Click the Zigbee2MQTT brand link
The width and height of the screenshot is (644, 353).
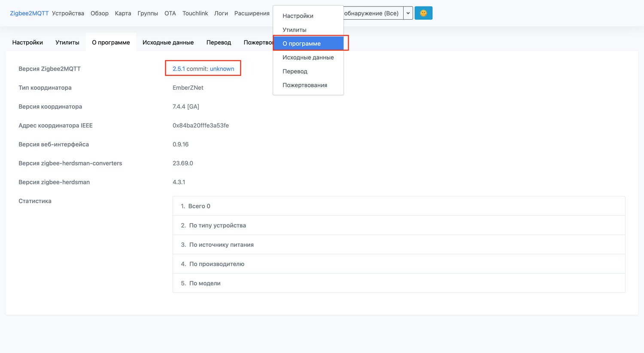[x=29, y=13]
